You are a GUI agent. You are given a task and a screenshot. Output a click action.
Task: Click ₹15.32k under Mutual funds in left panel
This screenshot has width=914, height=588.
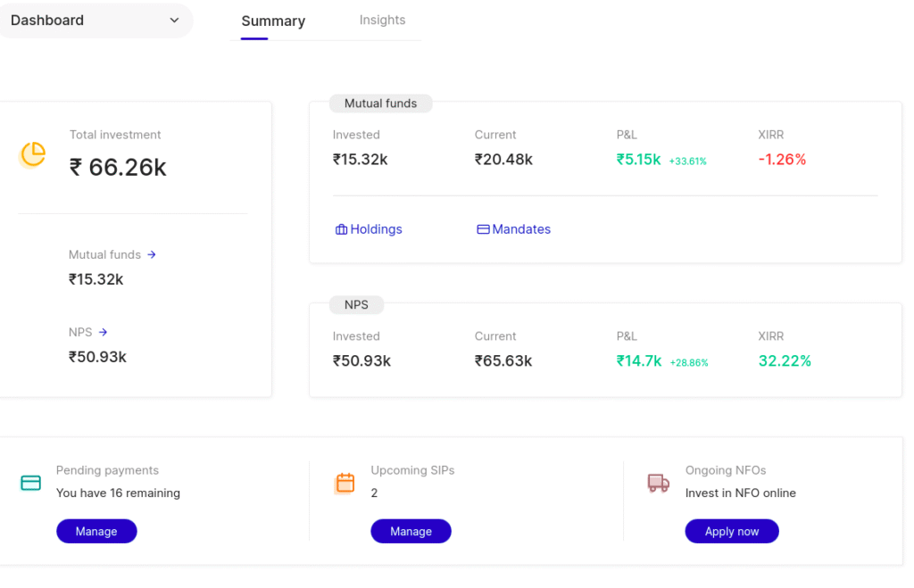tap(96, 279)
